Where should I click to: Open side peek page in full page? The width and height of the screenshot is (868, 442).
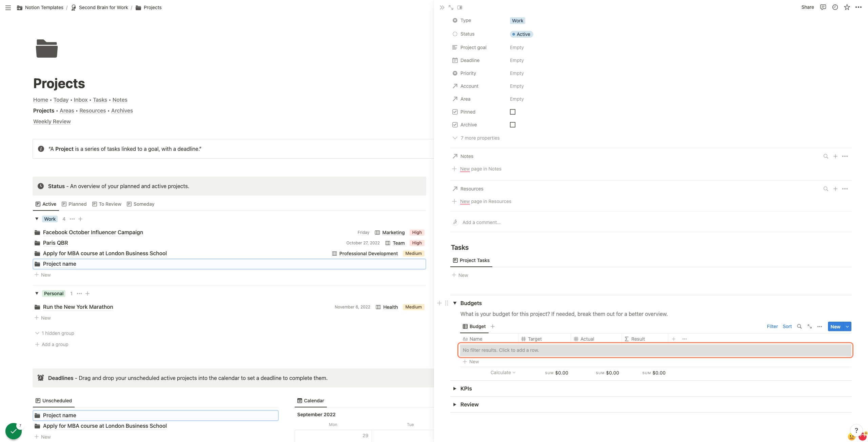point(451,7)
